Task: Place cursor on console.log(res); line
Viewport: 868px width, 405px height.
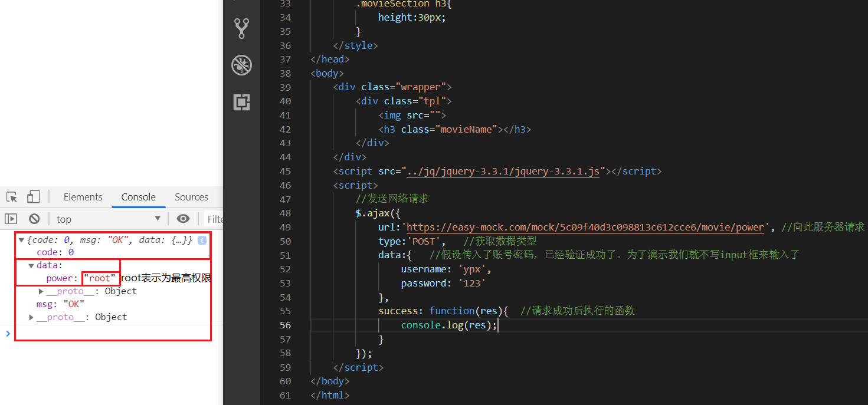Action: click(450, 325)
